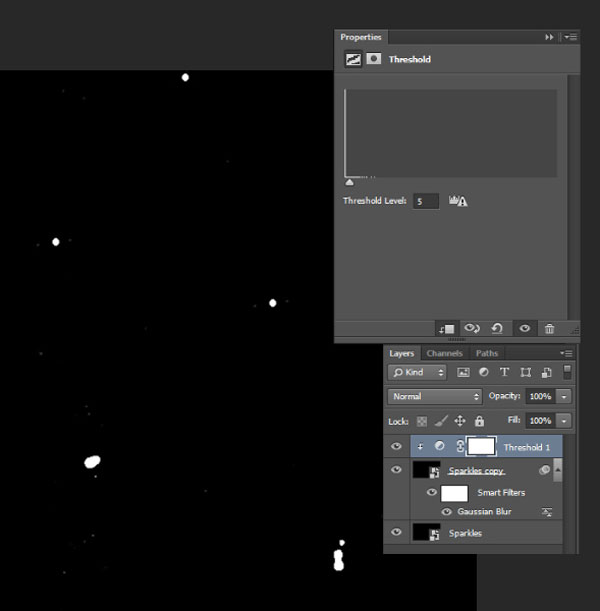Hide the Sparkles layer
Viewport: 600px width, 611px height.
click(x=396, y=532)
